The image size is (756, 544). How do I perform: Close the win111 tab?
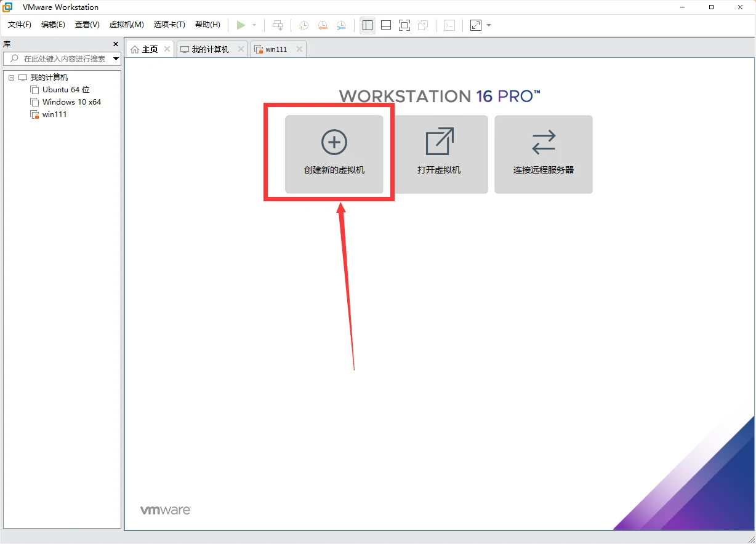[x=299, y=49]
